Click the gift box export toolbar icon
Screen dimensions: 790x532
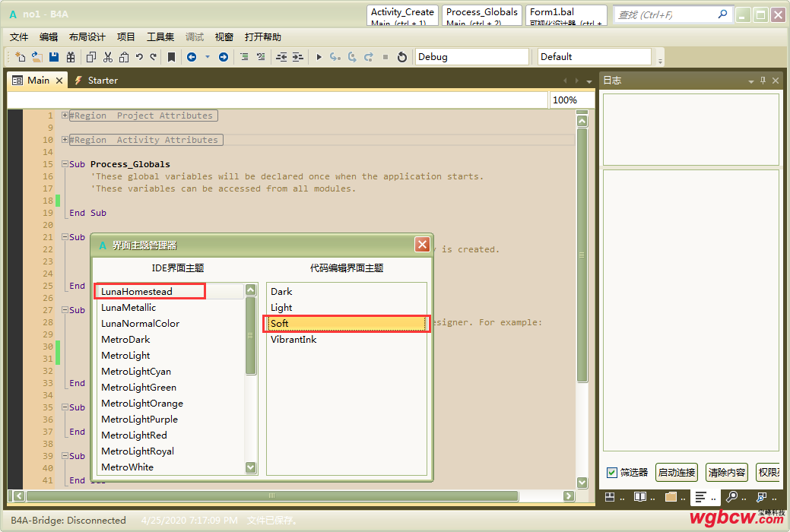tap(71, 57)
